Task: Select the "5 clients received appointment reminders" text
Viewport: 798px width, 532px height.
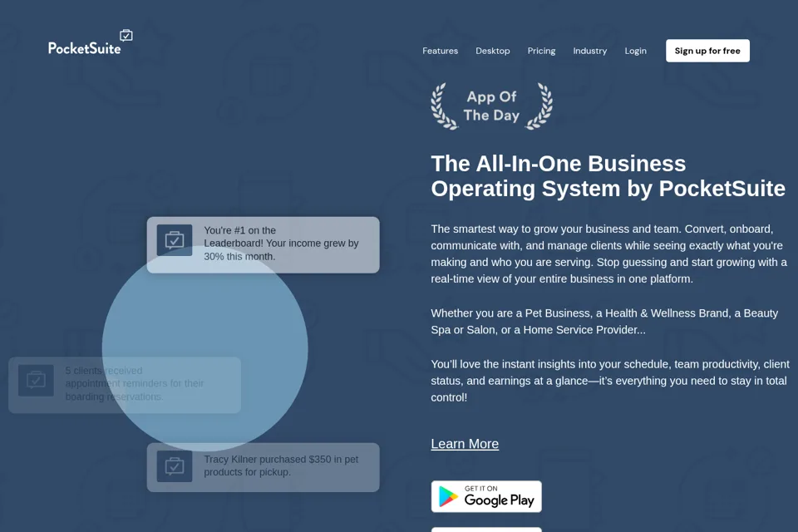Action: pyautogui.click(x=135, y=383)
